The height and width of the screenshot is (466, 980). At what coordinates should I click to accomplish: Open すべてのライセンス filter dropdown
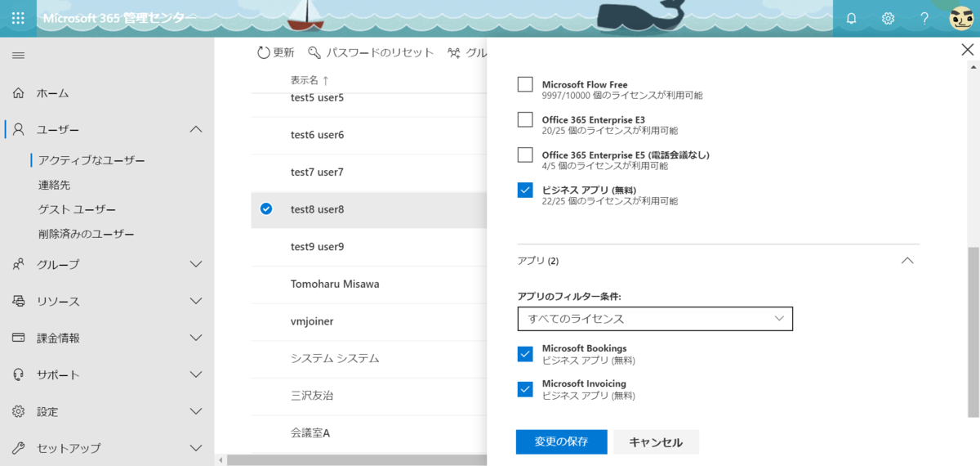click(655, 318)
